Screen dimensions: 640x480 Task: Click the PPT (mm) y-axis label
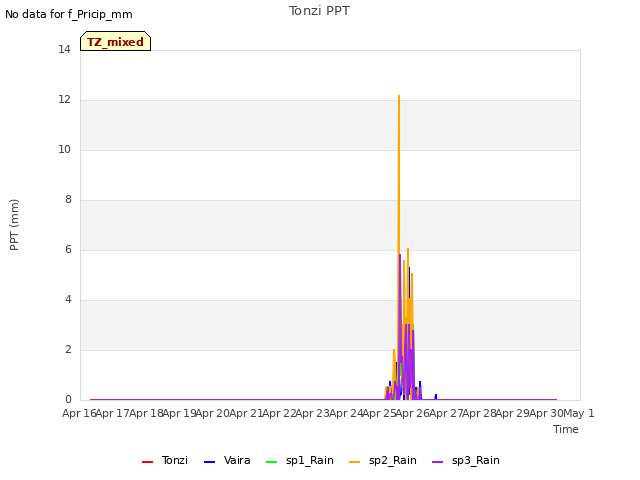[x=14, y=225]
